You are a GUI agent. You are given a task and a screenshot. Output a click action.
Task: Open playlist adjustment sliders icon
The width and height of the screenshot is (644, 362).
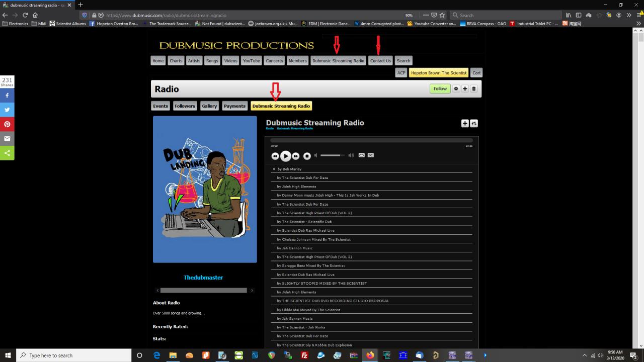tap(474, 123)
